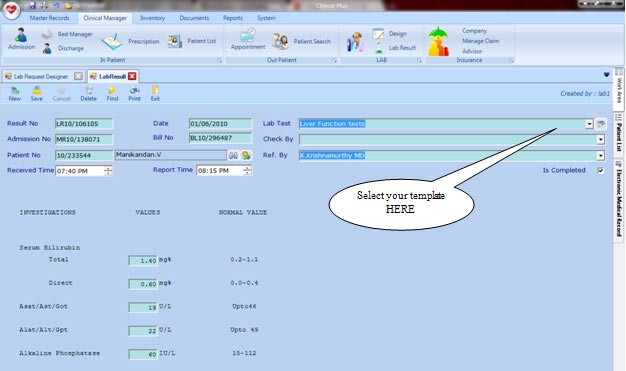
Task: Open Bed Manager
Action: (67, 34)
